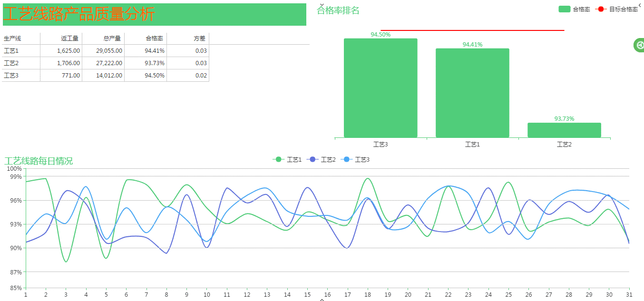
Task: Click the green 合格率 legend marker icon
Action: click(564, 9)
